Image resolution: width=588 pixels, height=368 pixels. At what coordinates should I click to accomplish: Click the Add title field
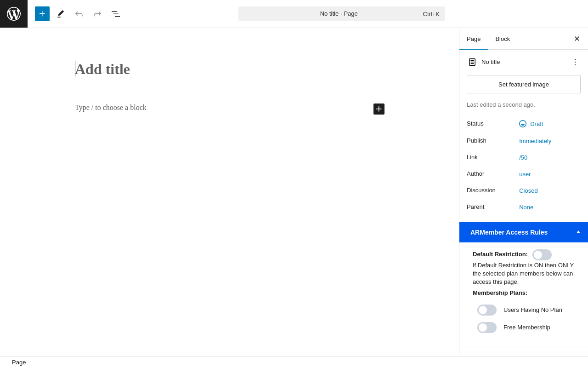click(x=230, y=69)
